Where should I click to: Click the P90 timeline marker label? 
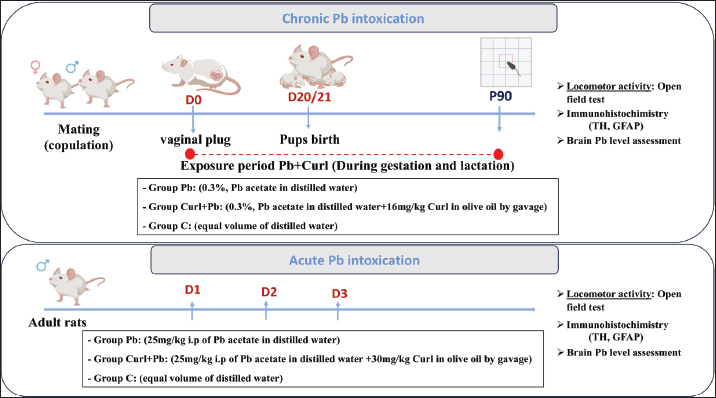(x=500, y=96)
